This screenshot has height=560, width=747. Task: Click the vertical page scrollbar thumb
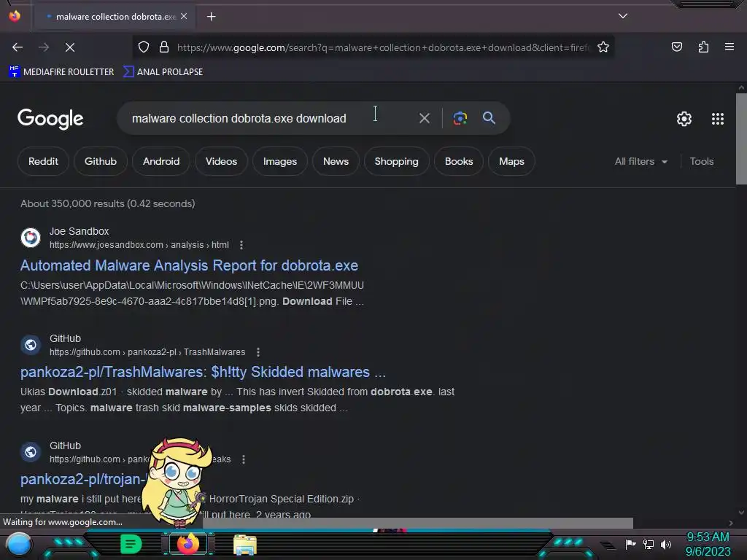click(x=741, y=139)
